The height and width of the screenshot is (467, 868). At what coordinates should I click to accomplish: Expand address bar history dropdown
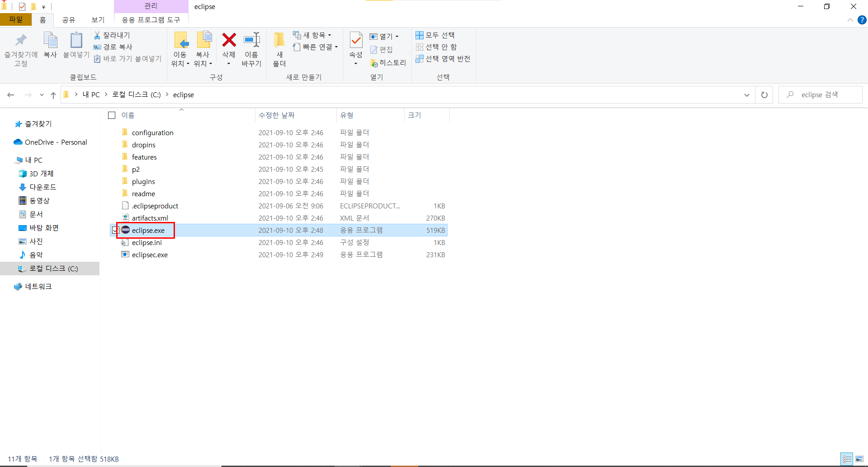(x=746, y=95)
